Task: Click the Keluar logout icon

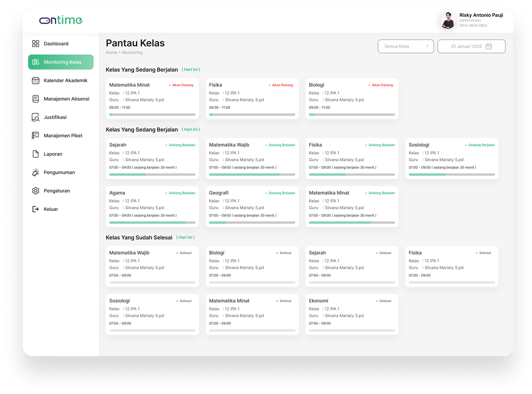Action: 36,209
